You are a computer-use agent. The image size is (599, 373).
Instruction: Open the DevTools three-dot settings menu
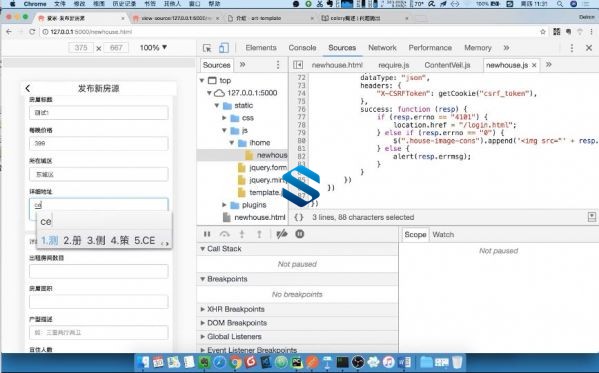571,48
